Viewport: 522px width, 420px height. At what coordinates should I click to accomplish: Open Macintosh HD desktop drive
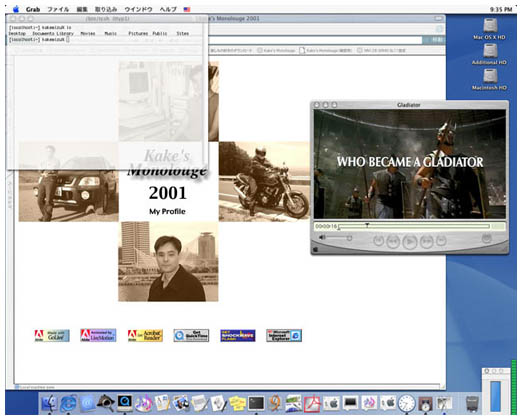[x=489, y=79]
